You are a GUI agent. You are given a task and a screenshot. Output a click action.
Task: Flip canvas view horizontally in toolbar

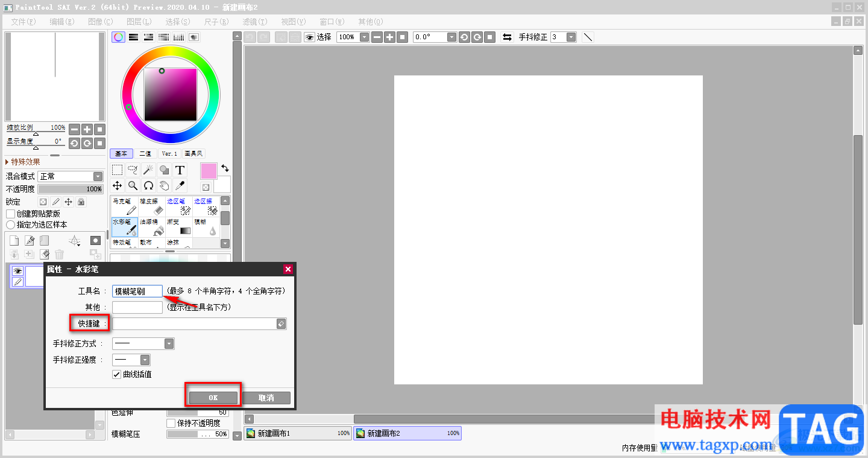[508, 37]
